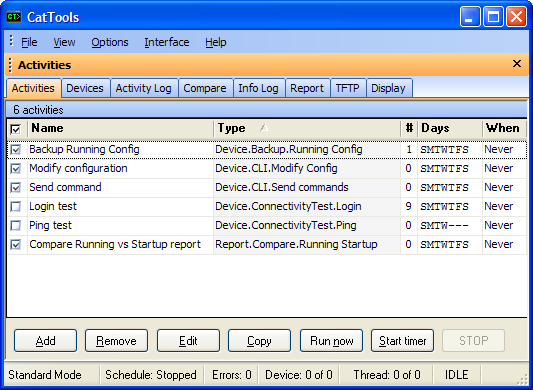The image size is (533, 390).
Task: Select the Send command row name
Action: pyautogui.click(x=65, y=187)
